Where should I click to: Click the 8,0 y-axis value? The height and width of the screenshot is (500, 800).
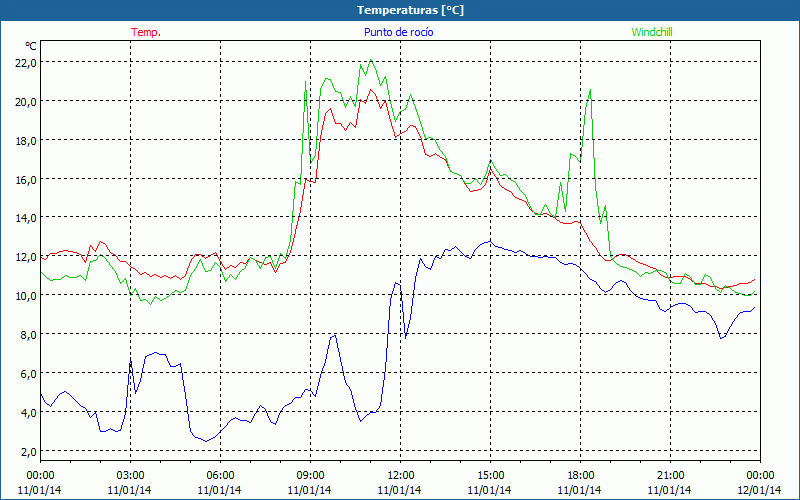[x=28, y=335]
